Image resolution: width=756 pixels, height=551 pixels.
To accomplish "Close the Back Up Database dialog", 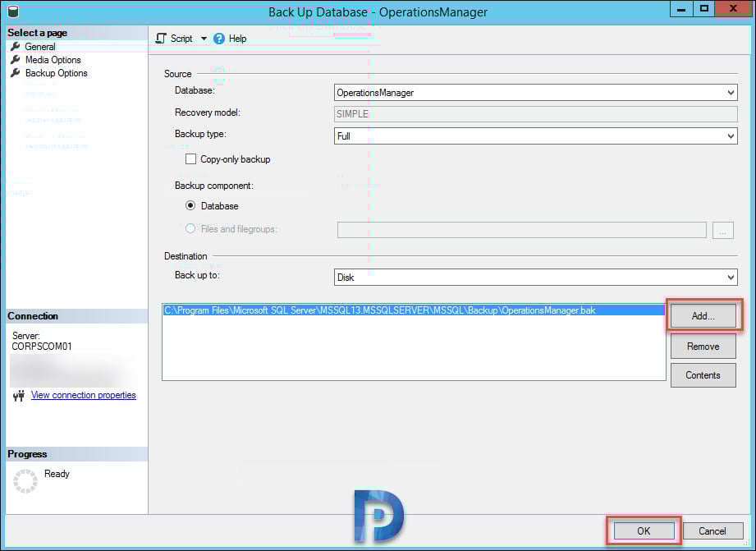I will coord(733,9).
